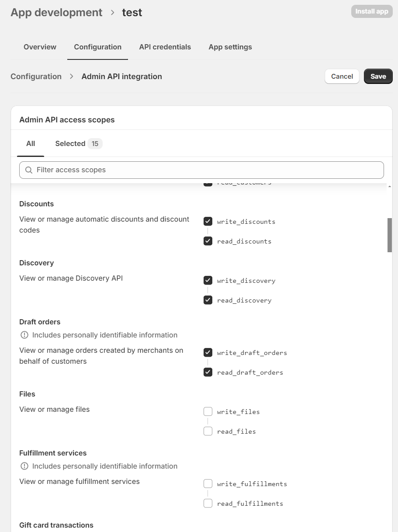Click the vertical scrollbar thumb in scopes list
Viewport: 398px width, 532px height.
tap(390, 235)
